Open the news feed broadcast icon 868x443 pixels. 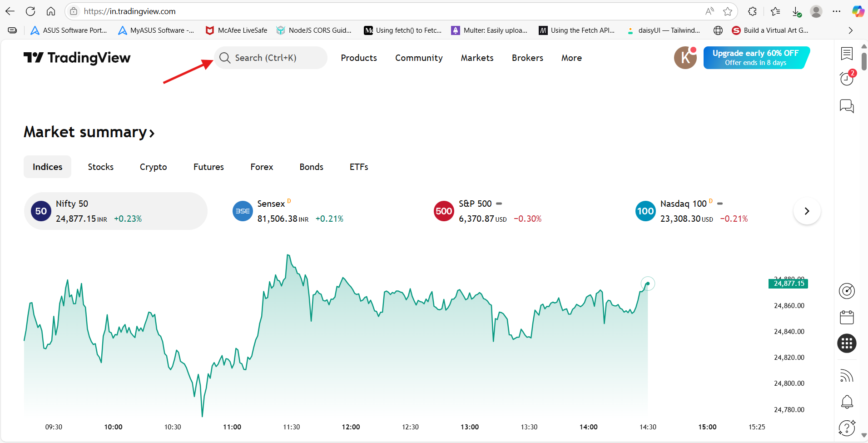[847, 375]
